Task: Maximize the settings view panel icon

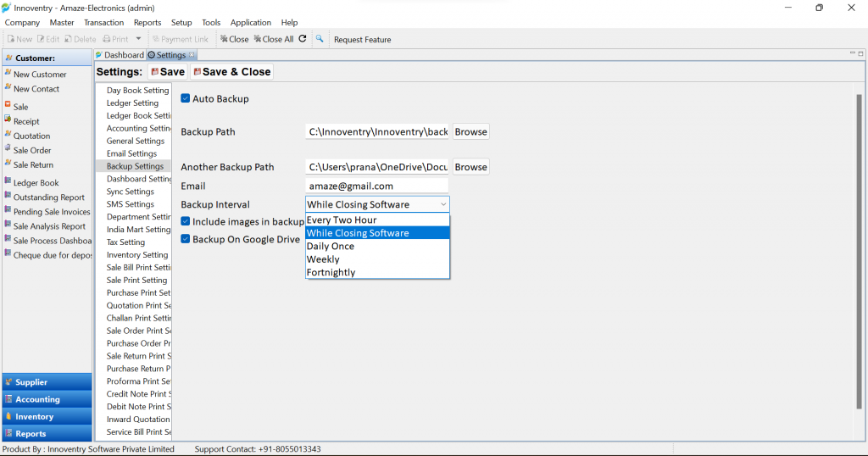Action: pyautogui.click(x=861, y=53)
